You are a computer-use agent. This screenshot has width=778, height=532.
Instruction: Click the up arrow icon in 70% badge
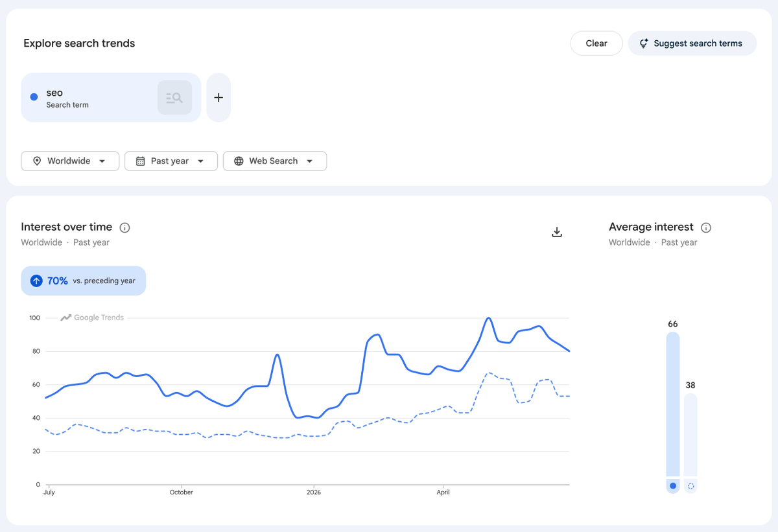[x=36, y=281]
